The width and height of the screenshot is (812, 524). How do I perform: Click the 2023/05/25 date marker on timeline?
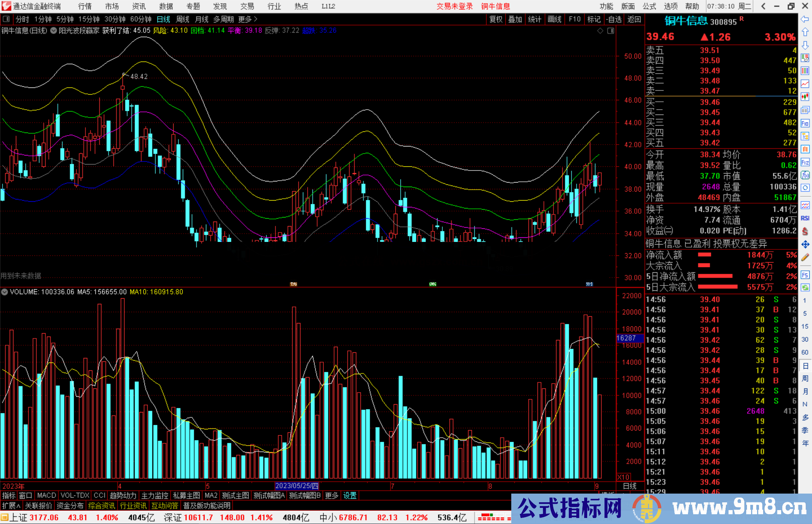pyautogui.click(x=297, y=486)
